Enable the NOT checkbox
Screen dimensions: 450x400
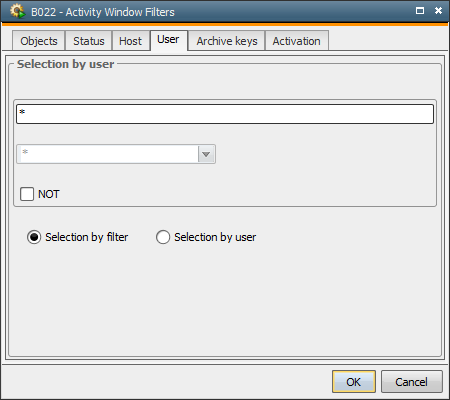click(27, 194)
